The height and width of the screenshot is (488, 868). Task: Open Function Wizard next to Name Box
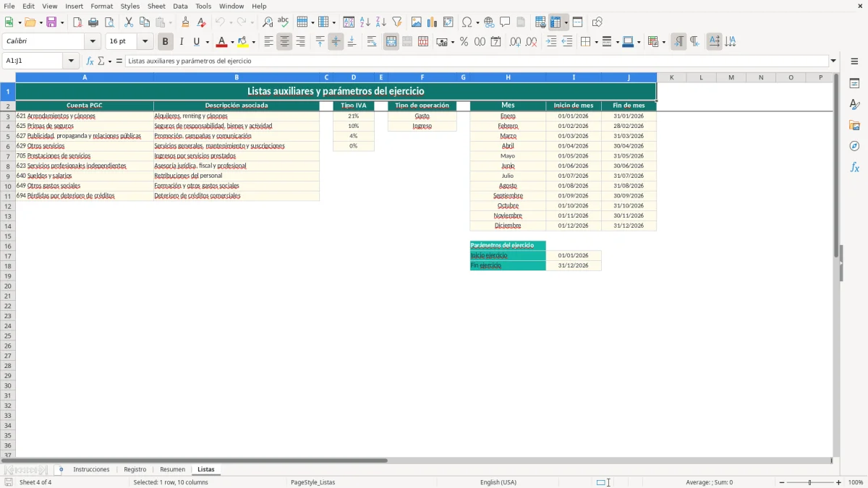pyautogui.click(x=90, y=61)
